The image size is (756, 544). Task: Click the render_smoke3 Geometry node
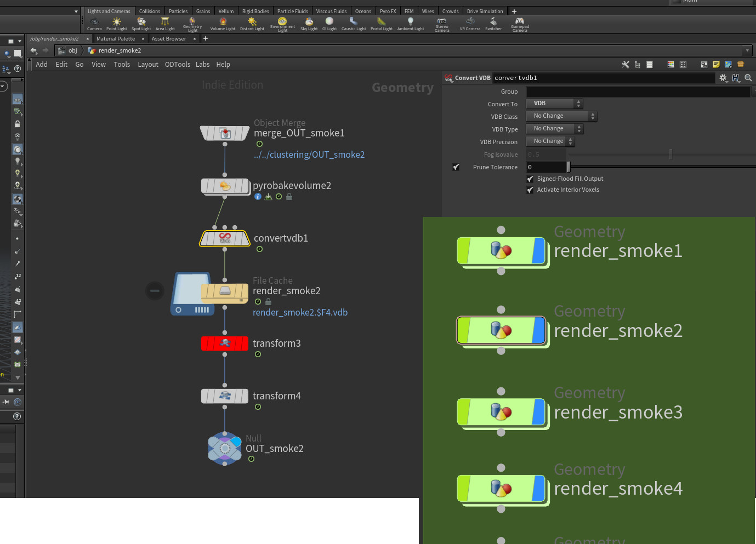[x=501, y=412]
